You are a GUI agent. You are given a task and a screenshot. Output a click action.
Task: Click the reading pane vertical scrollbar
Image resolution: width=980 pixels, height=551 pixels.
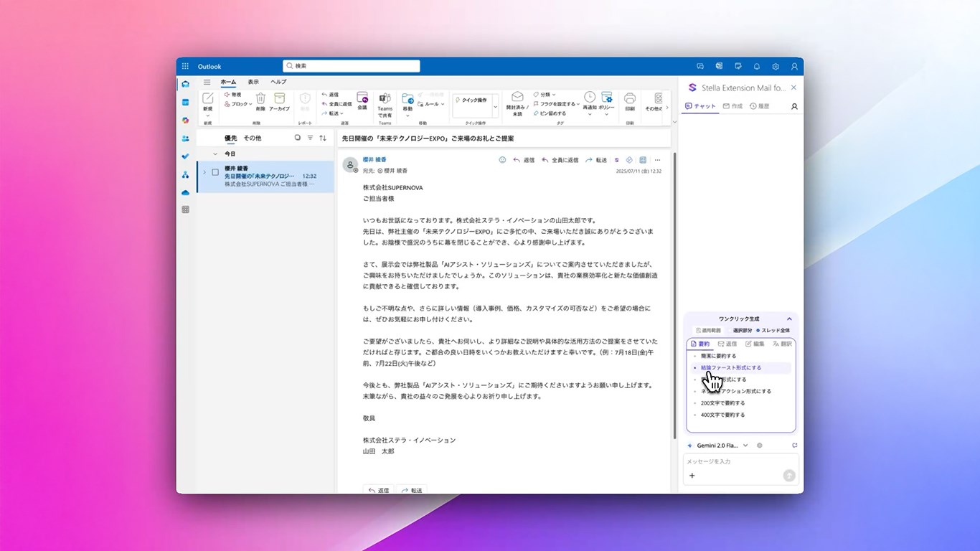pyautogui.click(x=674, y=296)
